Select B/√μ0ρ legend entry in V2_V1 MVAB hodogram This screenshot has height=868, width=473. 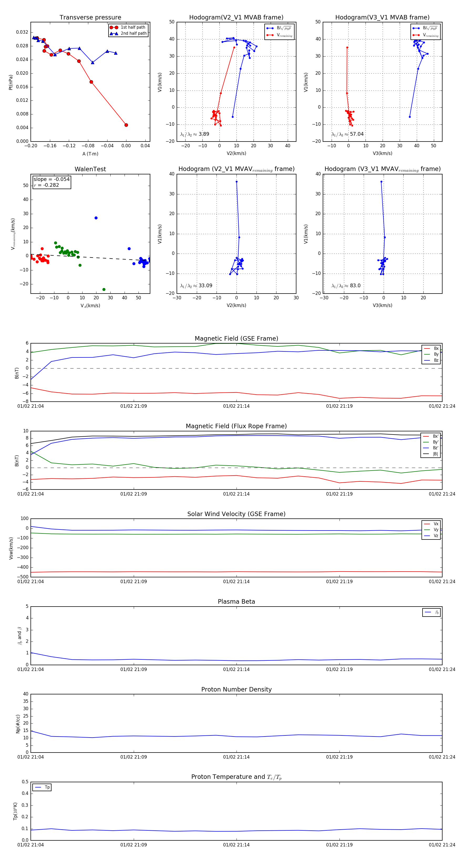click(279, 28)
